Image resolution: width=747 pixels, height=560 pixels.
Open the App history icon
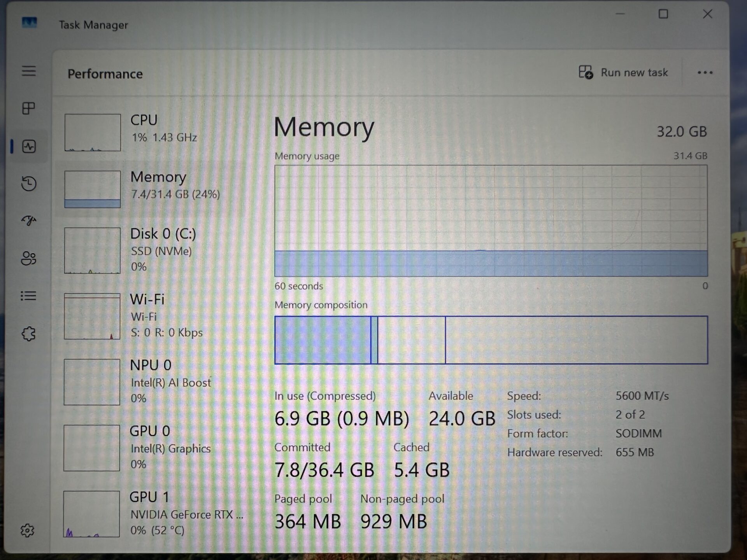point(29,184)
